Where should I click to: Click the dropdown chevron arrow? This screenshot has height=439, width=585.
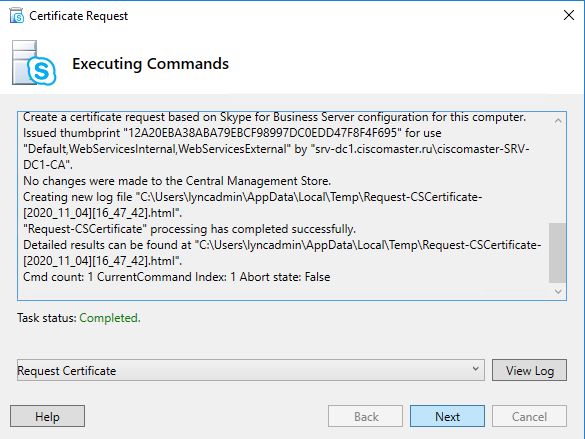pyautogui.click(x=475, y=369)
